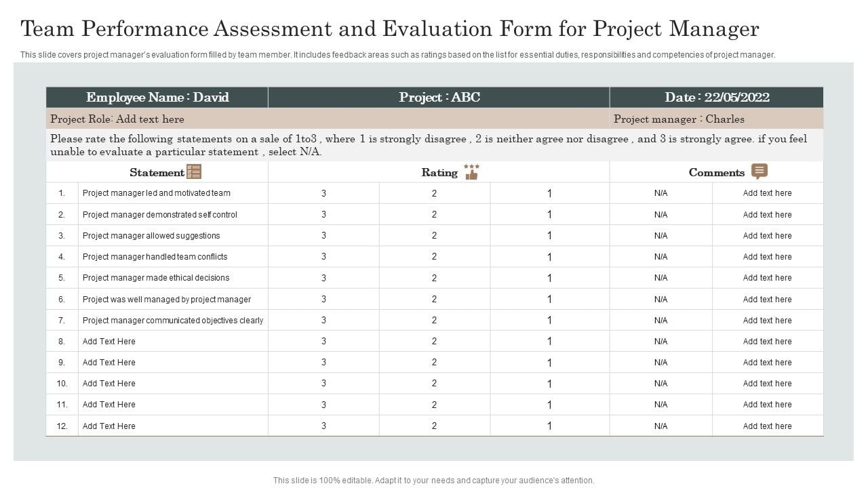Pick rating 1 for Project manager handled team conflicts
The image size is (868, 488).
point(548,257)
